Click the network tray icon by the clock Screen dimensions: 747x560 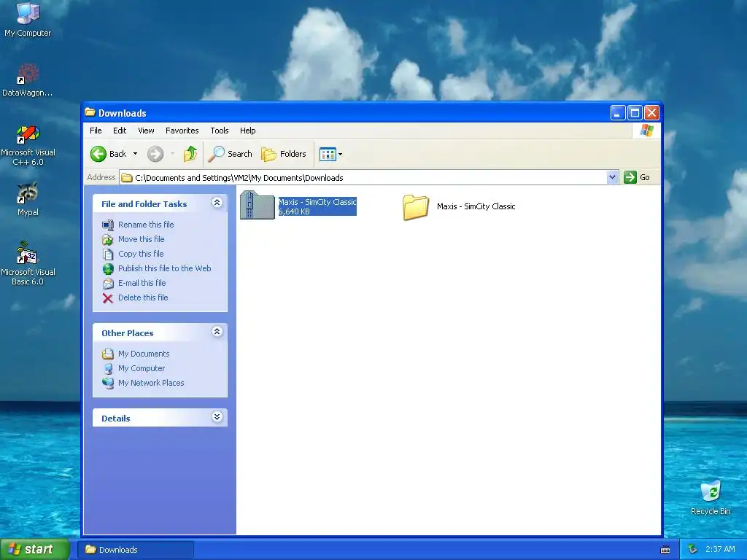tap(693, 549)
